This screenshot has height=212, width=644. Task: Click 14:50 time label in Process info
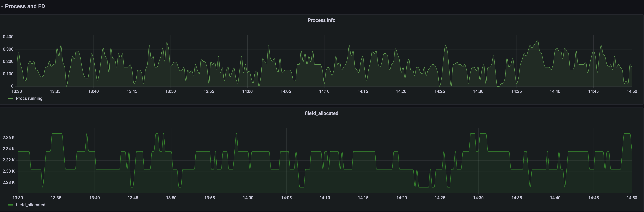[632, 92]
